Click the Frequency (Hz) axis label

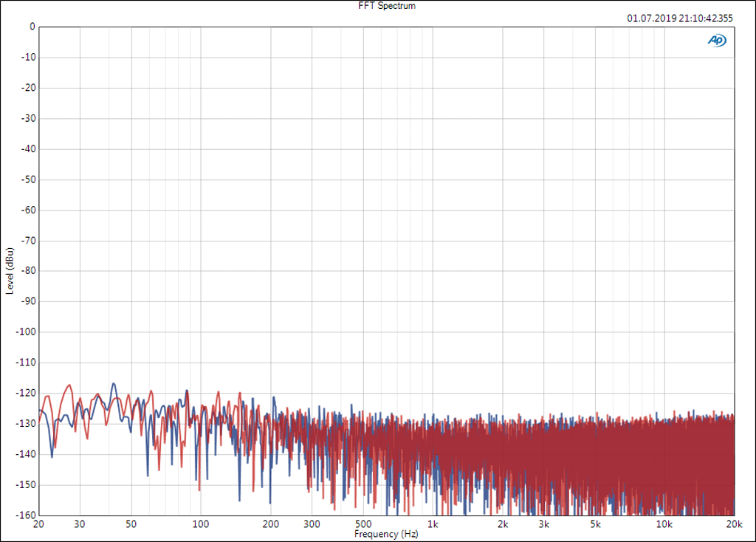pos(385,534)
